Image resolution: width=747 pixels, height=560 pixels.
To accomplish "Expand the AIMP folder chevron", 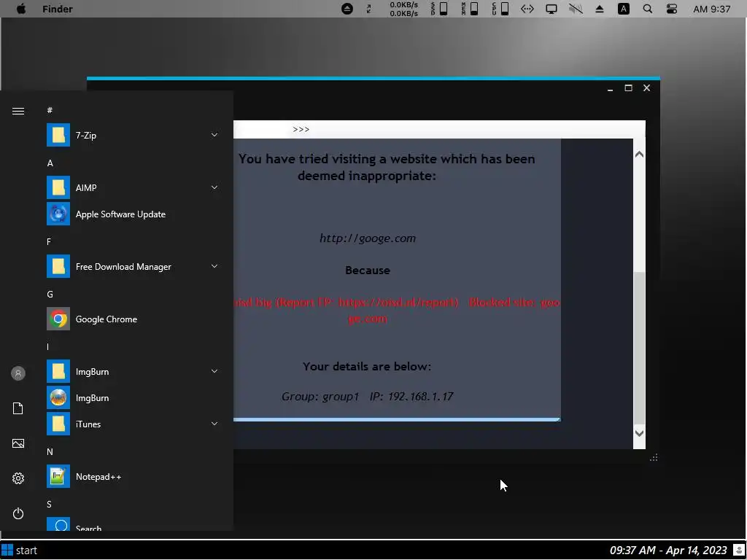I will [214, 187].
